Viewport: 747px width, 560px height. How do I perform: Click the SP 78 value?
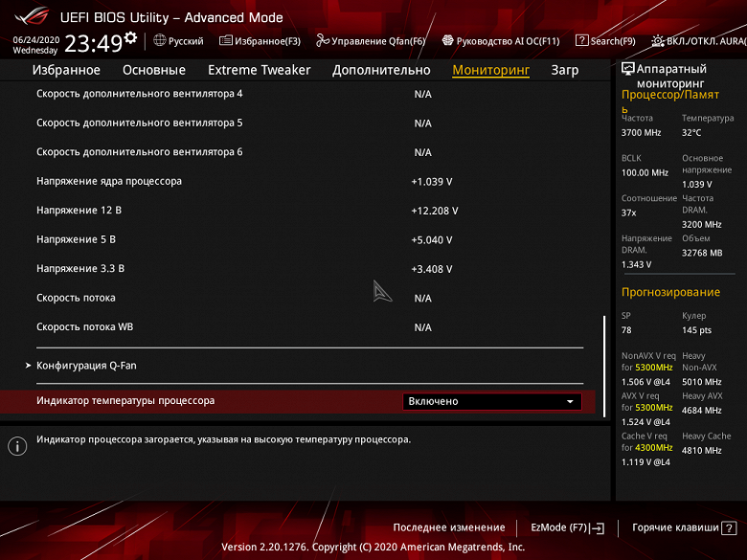(x=626, y=330)
